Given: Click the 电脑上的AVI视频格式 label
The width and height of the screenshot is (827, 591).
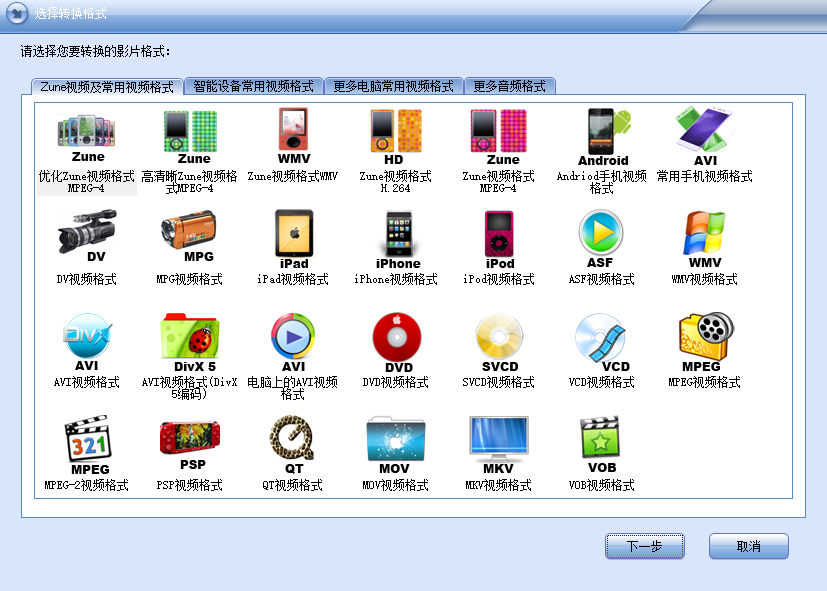Looking at the screenshot, I should [292, 387].
